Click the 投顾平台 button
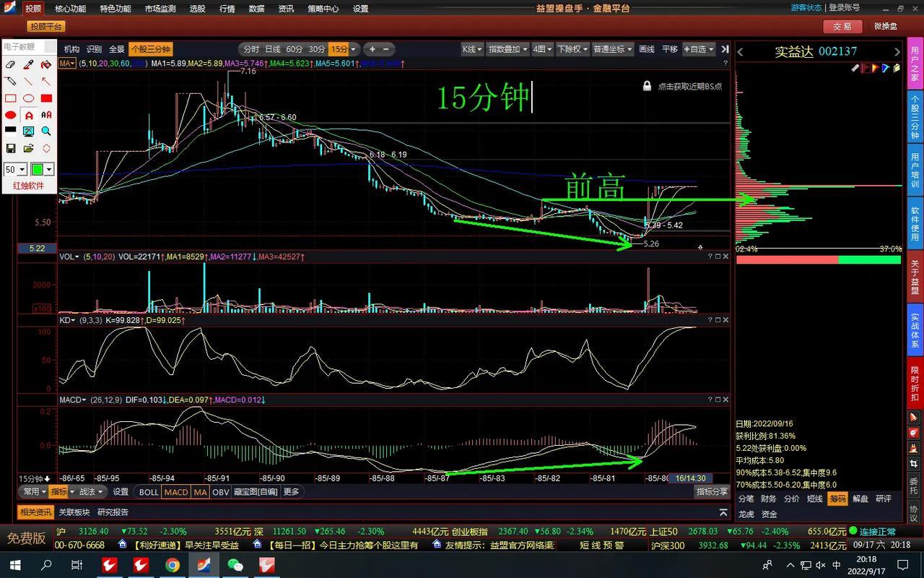The image size is (924, 578). pos(46,27)
